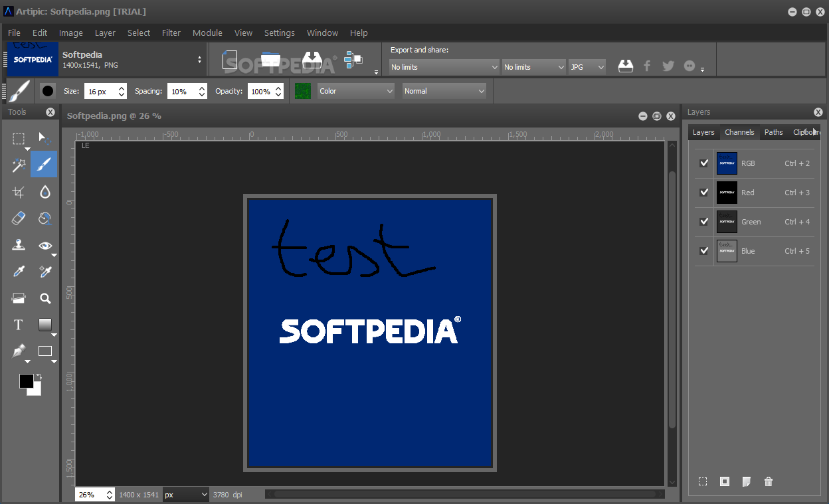Click the save icon in file toolbar
This screenshot has width=829, height=504.
(312, 60)
